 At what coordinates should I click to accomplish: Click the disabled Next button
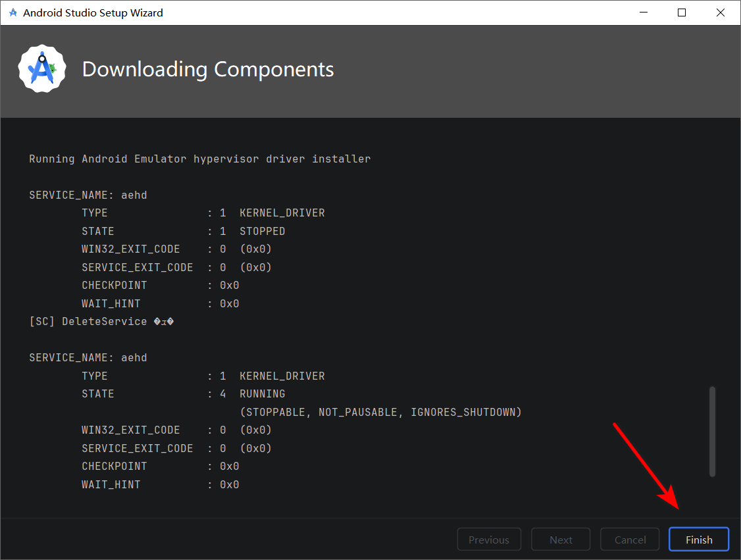(561, 539)
